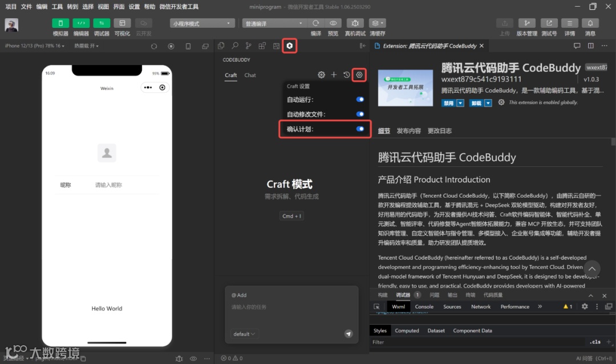Open the source control sidebar icon
This screenshot has width=616, height=364.
click(x=248, y=46)
